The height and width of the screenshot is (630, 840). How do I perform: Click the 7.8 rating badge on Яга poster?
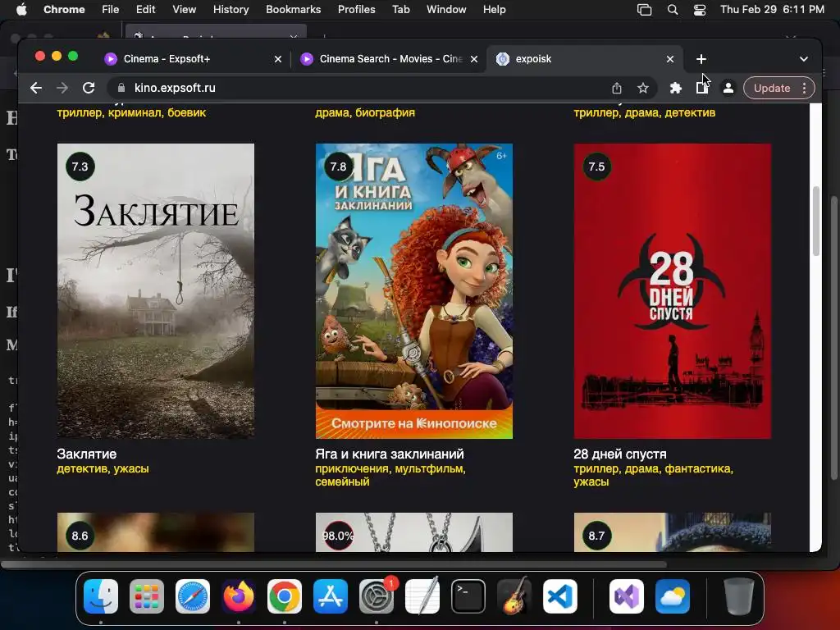pyautogui.click(x=338, y=167)
